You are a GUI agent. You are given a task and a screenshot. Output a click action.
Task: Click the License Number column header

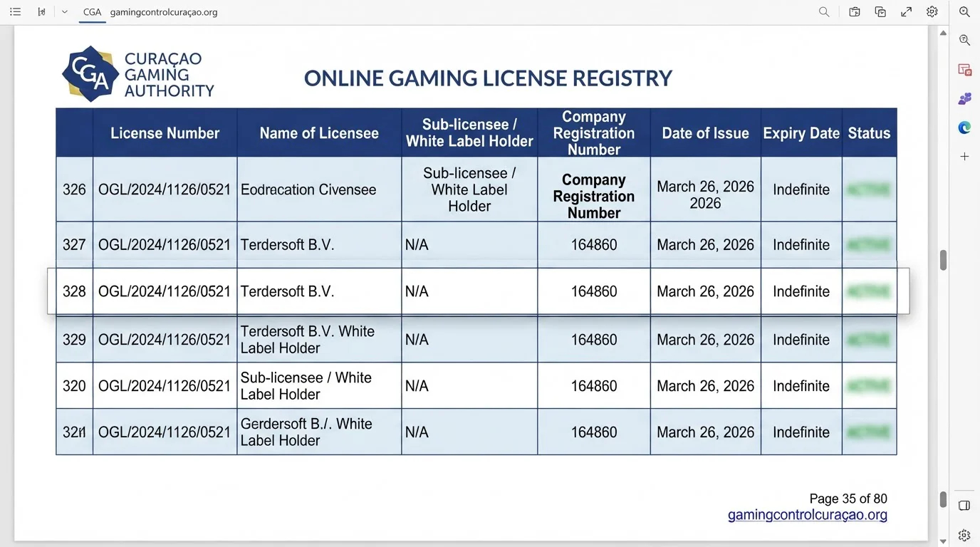[x=165, y=133]
